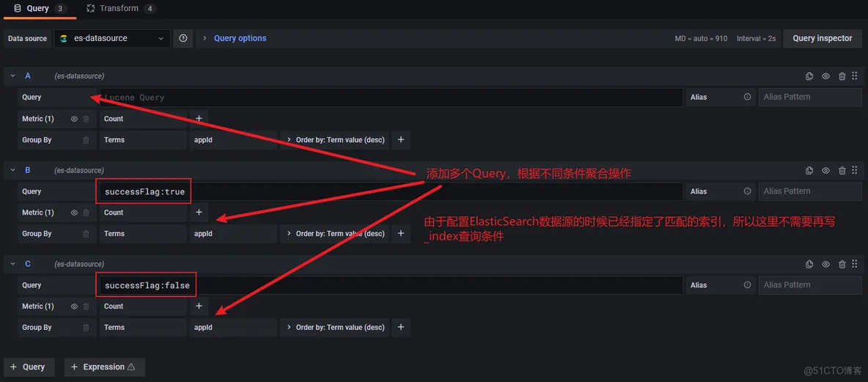The height and width of the screenshot is (382, 868).
Task: Open the Count metric selector in query C
Action: 144,306
